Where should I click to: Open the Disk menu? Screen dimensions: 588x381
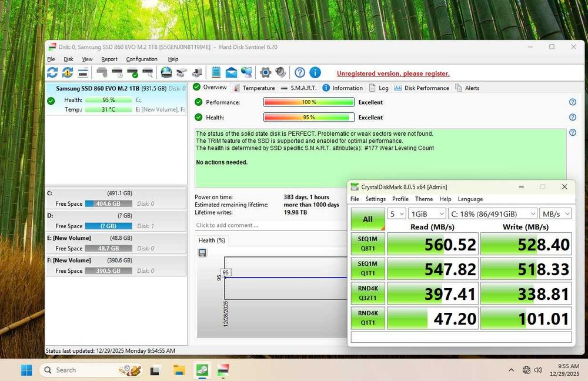pyautogui.click(x=68, y=59)
